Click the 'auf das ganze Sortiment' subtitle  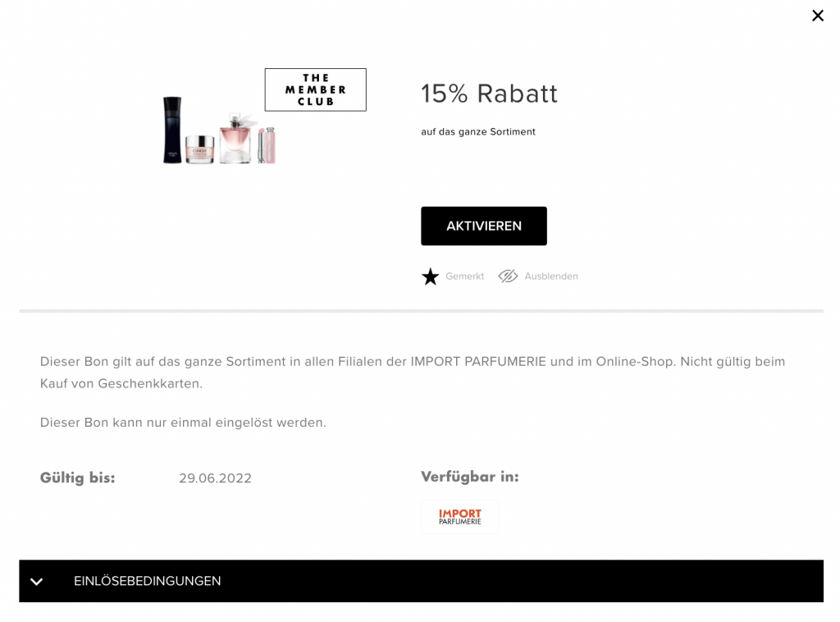[x=478, y=132]
